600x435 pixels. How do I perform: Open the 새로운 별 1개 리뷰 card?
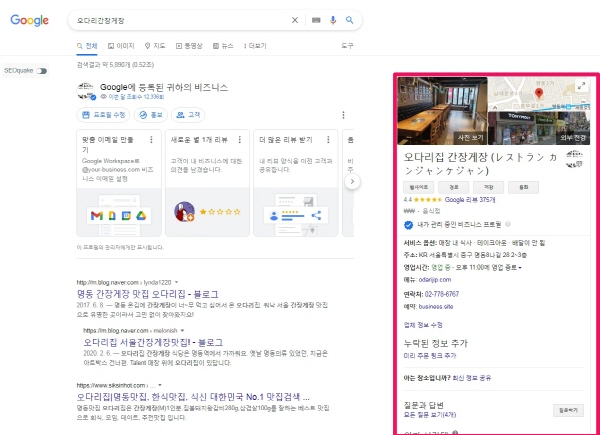point(207,183)
